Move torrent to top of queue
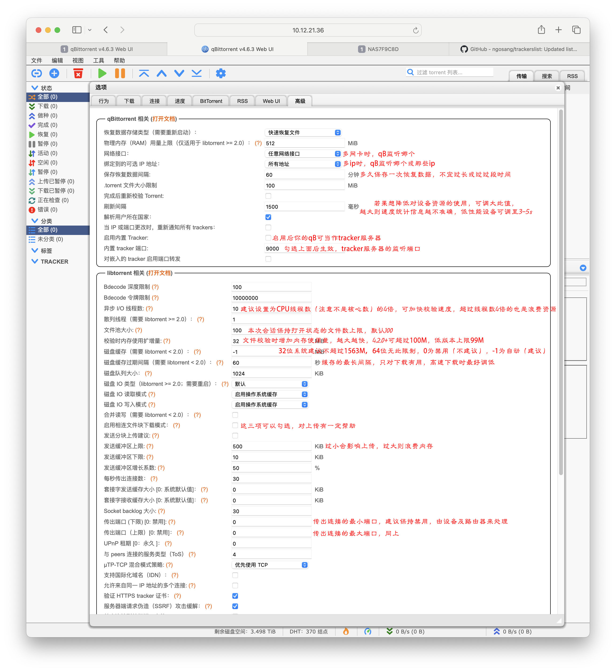 pyautogui.click(x=144, y=73)
